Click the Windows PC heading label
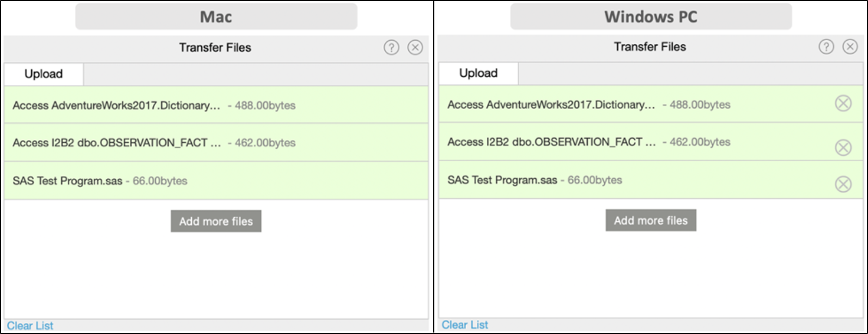The image size is (868, 334). tap(651, 17)
